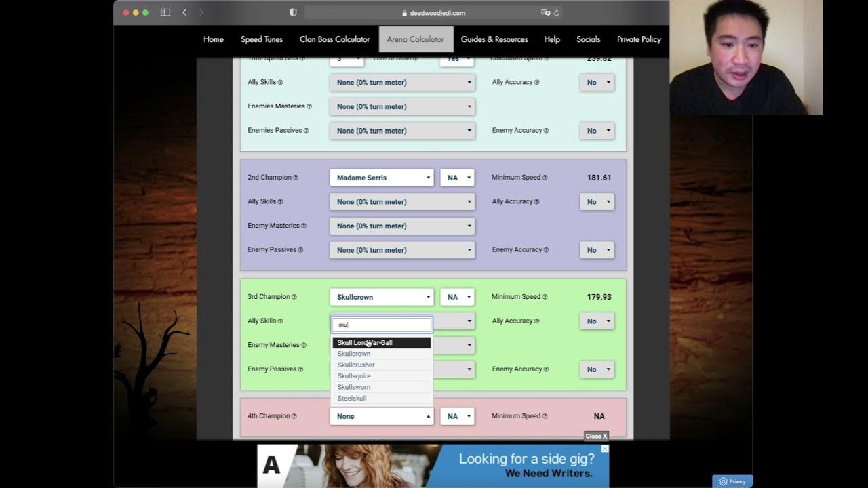Open Enemies Masteries turn meter dropdown

pos(402,106)
